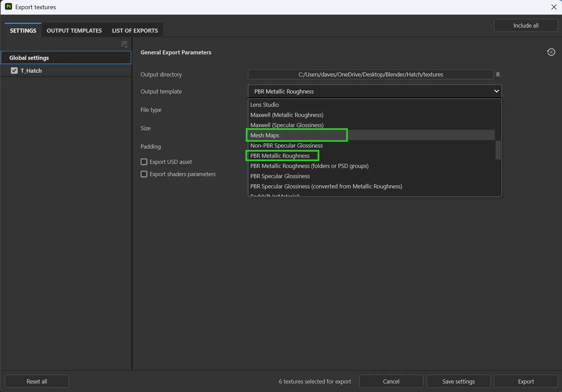Click the Export button
562x392 pixels.
[526, 381]
